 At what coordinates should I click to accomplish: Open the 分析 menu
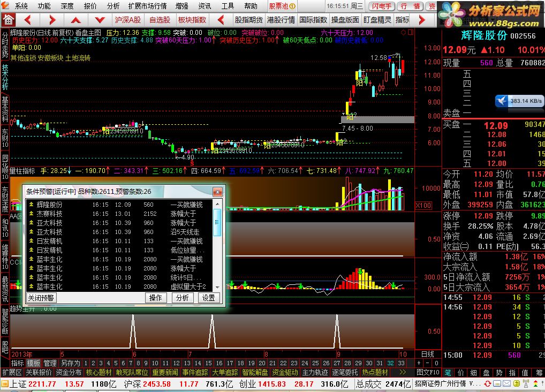click(x=113, y=6)
